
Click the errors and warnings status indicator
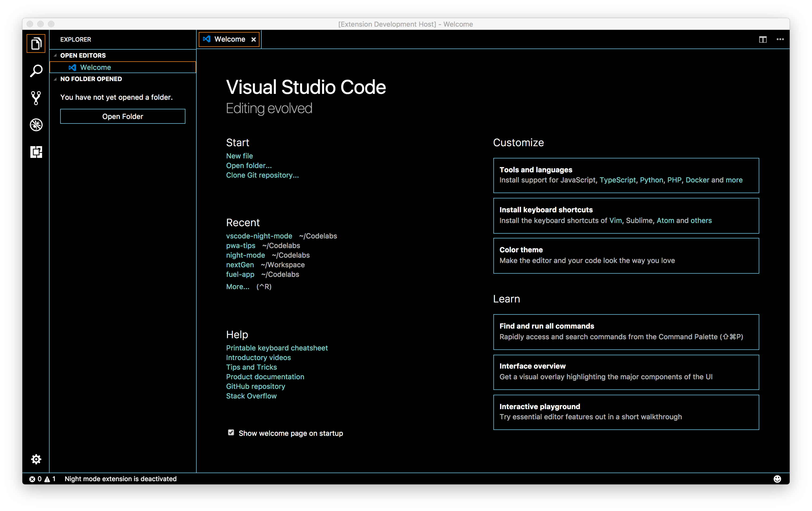[42, 479]
